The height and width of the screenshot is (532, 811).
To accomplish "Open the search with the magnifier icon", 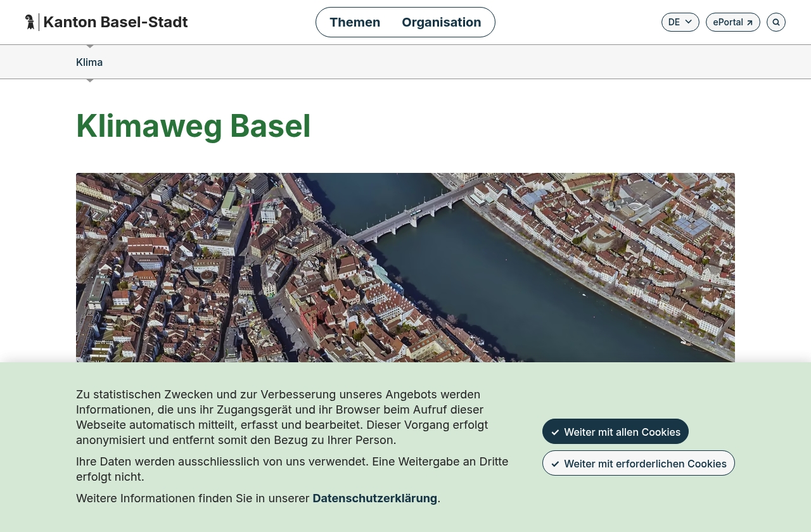I will point(776,21).
